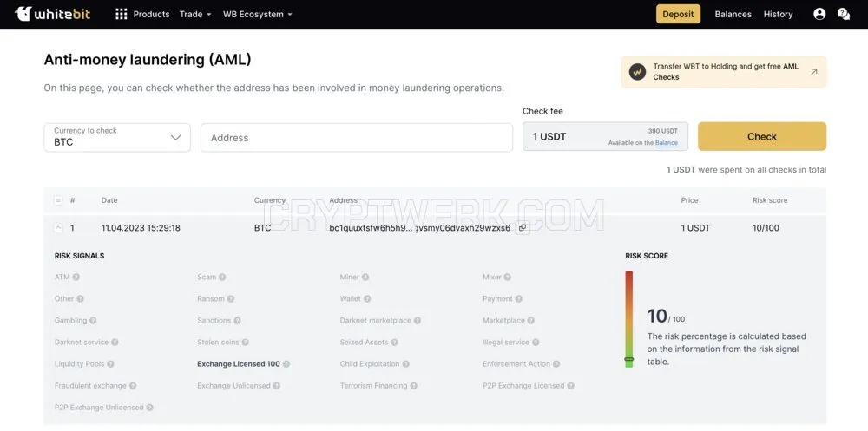Click the WBT coin icon in banner
The width and height of the screenshot is (868, 431).
[x=638, y=72]
